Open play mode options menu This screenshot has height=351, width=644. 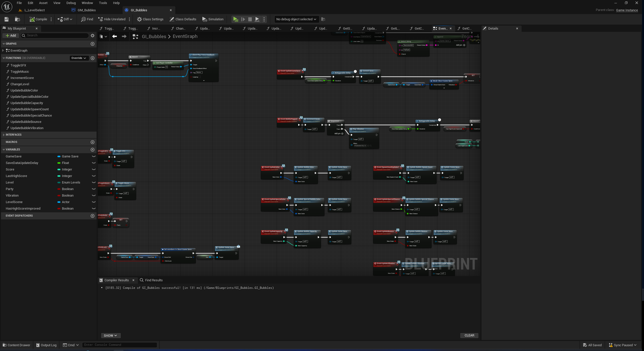tap(264, 19)
